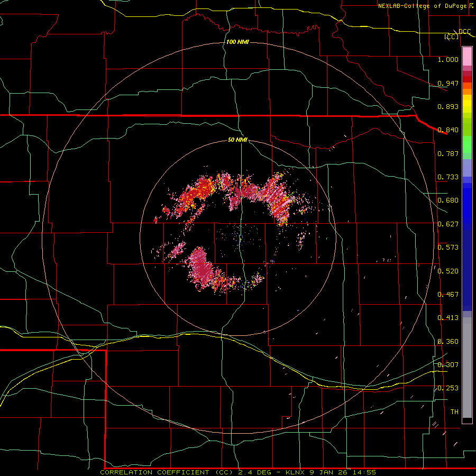Click the Correlation Coefficient caption at bottom
The height and width of the screenshot is (476, 476).
[x=238, y=472]
